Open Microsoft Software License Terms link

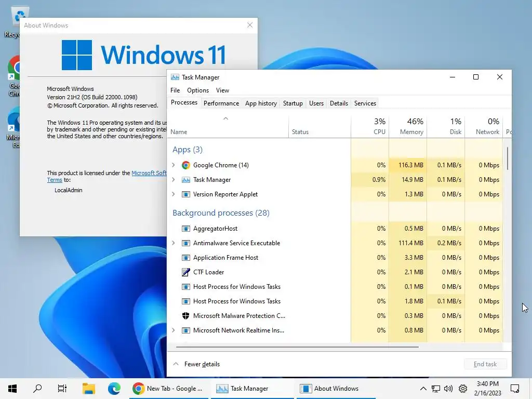[149, 173]
